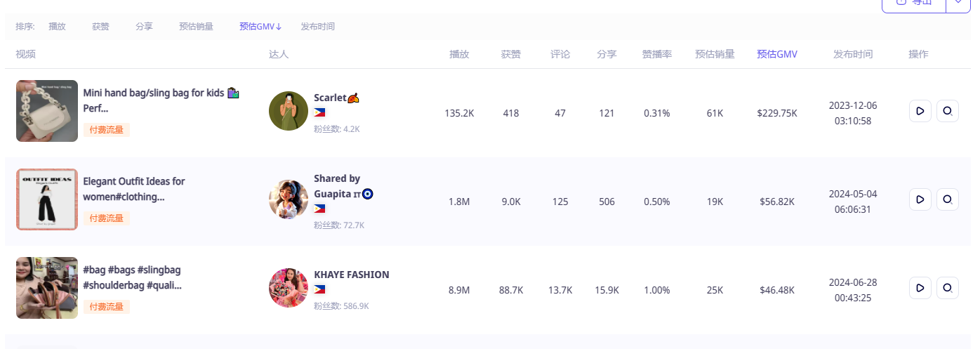Sort list by 播放
Viewport: 980px width, 349px height.
pos(57,27)
